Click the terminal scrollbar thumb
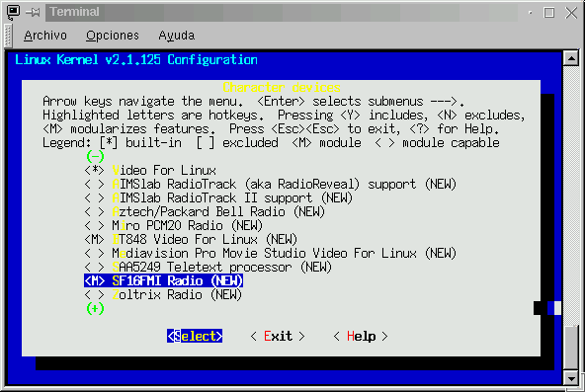This screenshot has width=585, height=392. (x=571, y=348)
